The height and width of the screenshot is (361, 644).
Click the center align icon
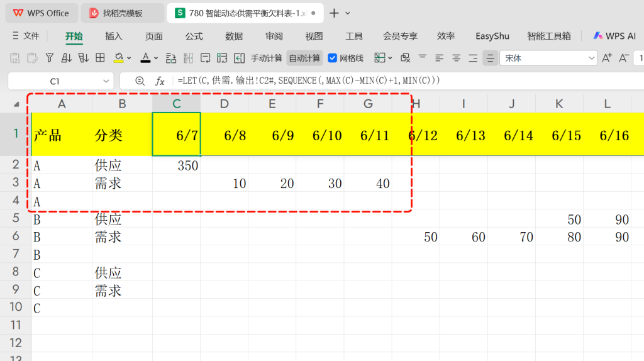(x=457, y=58)
